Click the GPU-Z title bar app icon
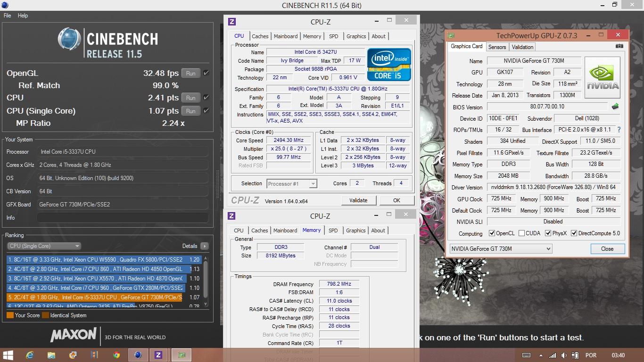 pyautogui.click(x=451, y=35)
